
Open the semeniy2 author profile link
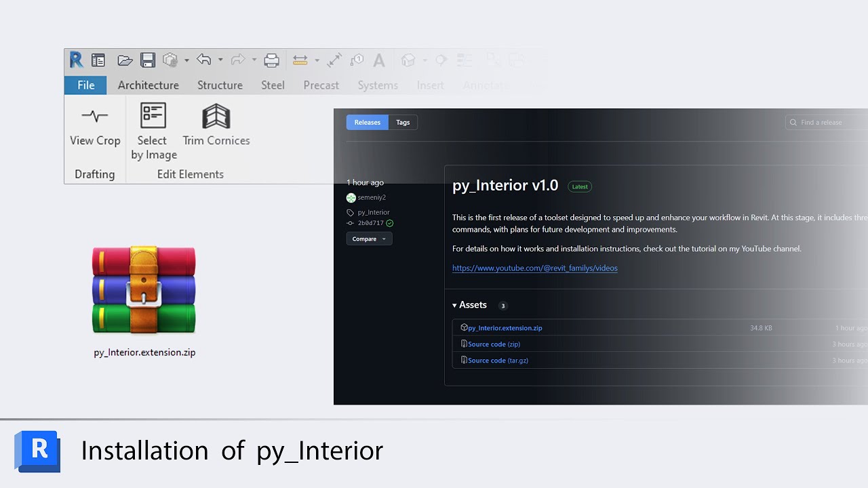point(372,198)
